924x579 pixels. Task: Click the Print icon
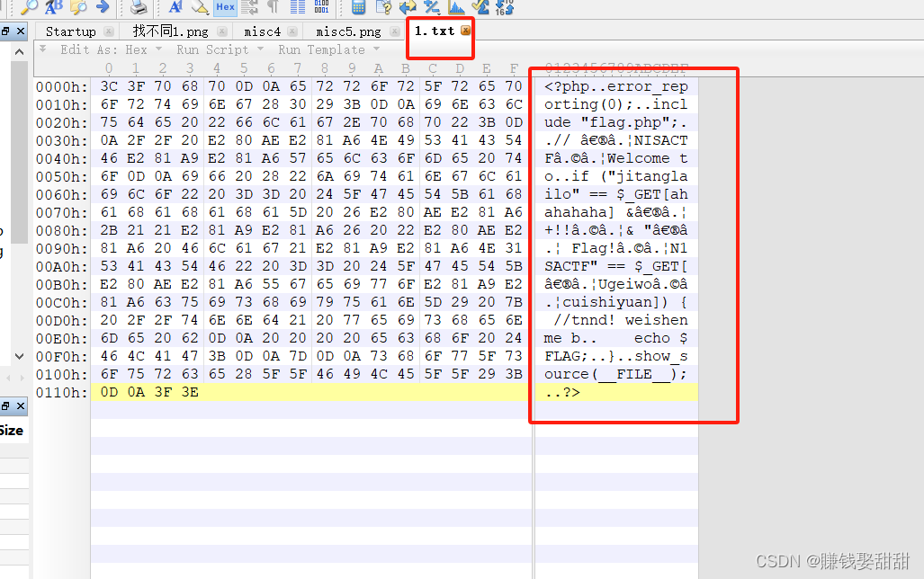click(139, 7)
